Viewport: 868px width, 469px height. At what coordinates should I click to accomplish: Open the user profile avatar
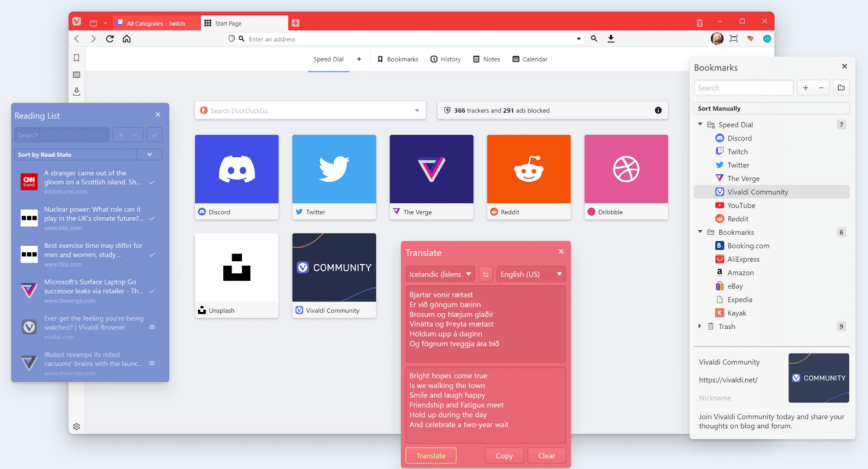coord(717,38)
